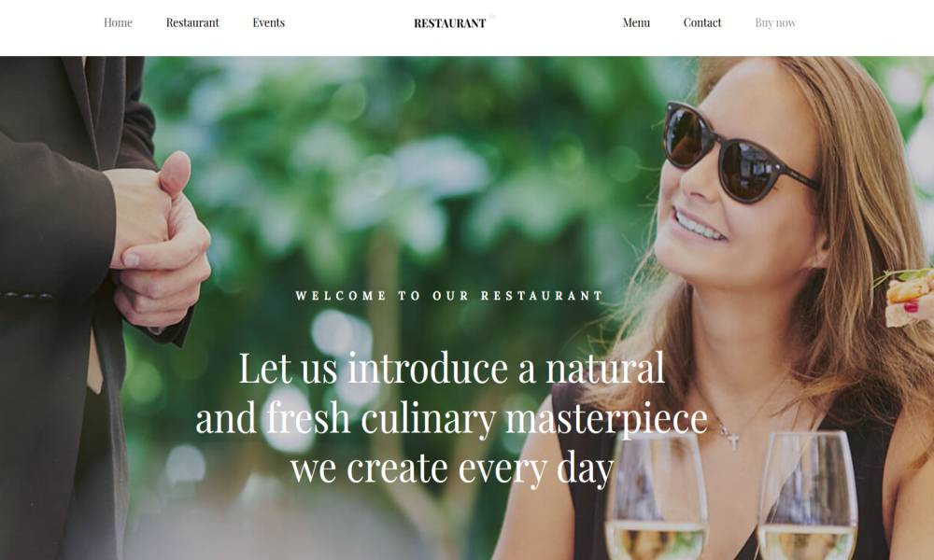Open the Events menu item

[269, 22]
